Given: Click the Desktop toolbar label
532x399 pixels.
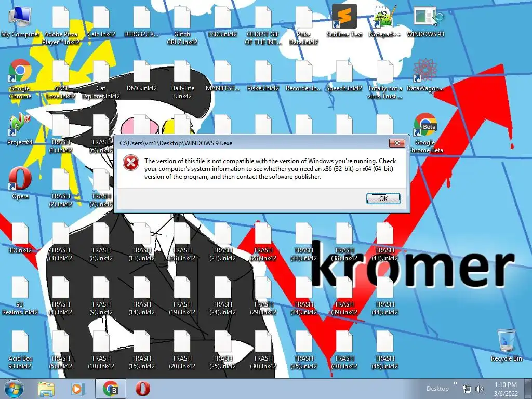Looking at the screenshot, I should tap(437, 389).
